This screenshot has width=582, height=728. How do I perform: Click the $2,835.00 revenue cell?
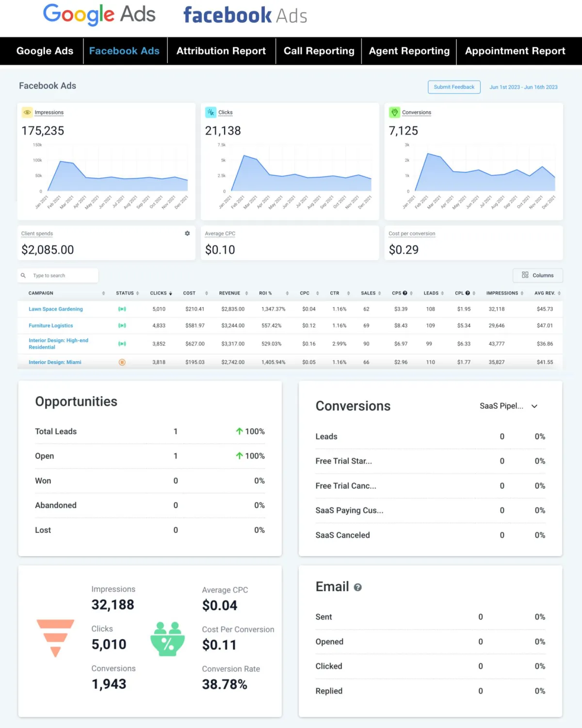click(x=233, y=309)
